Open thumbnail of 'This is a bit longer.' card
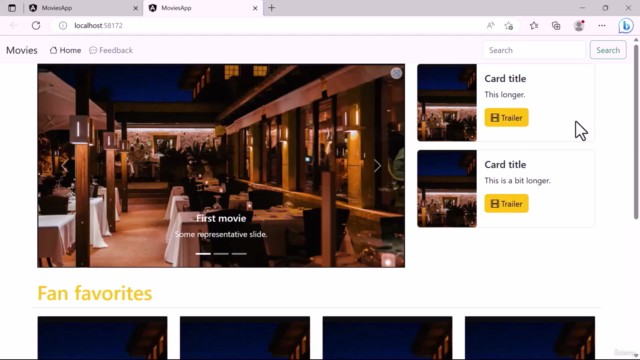This screenshot has width=640, height=360. click(447, 189)
